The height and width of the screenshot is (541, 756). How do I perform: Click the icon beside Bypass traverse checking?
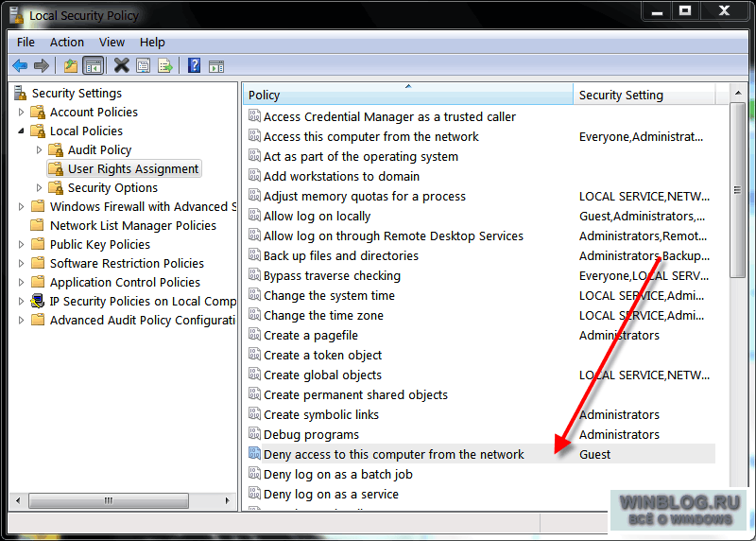point(254,274)
